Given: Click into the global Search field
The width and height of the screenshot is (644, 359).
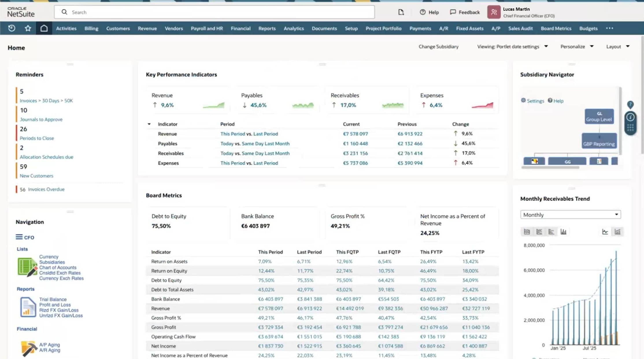Looking at the screenshot, I should click(214, 12).
